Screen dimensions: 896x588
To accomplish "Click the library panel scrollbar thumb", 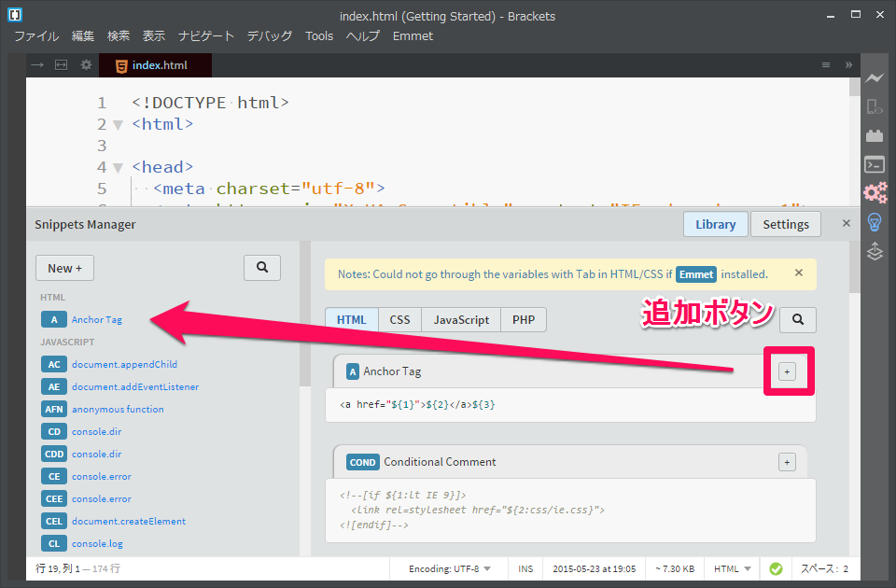I will click(855, 266).
